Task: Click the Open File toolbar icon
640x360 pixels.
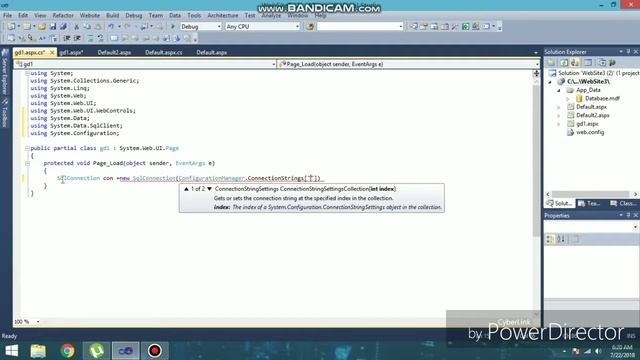Action: 42,27
